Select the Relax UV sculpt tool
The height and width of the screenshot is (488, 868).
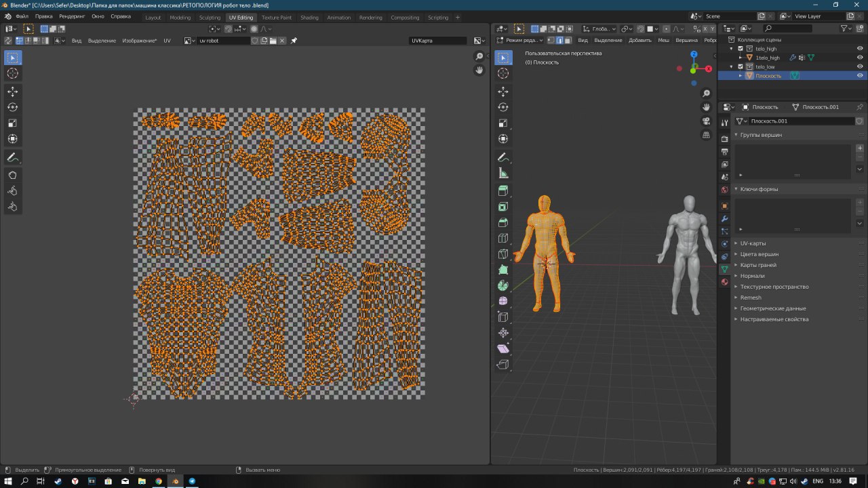coord(12,190)
